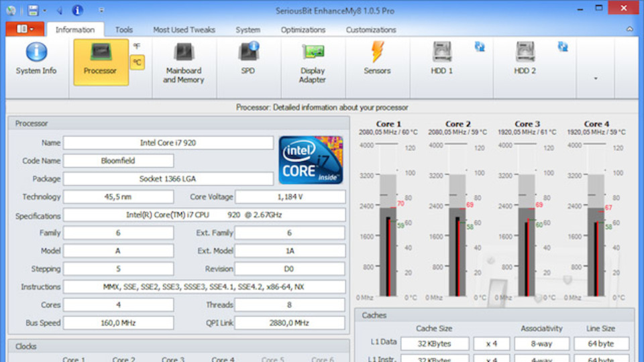The height and width of the screenshot is (362, 644).
Task: Click the Core 3 reading 1920,05 MHz / 61 °C
Action: (527, 132)
